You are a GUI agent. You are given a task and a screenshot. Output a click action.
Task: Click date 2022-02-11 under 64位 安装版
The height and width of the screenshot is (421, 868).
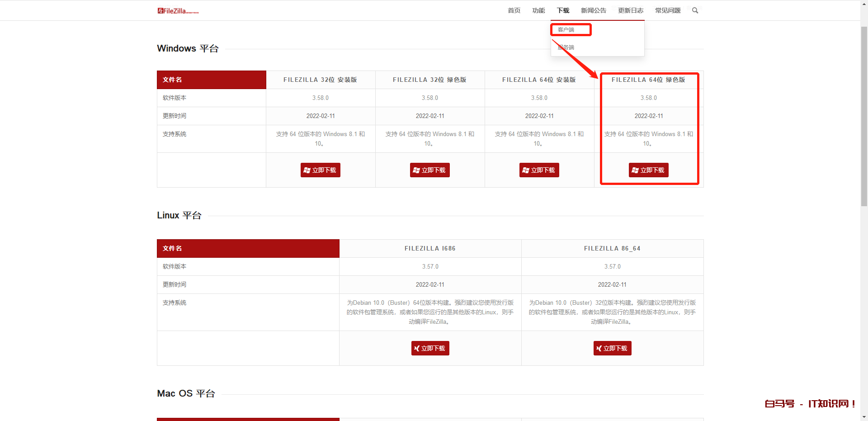tap(539, 116)
